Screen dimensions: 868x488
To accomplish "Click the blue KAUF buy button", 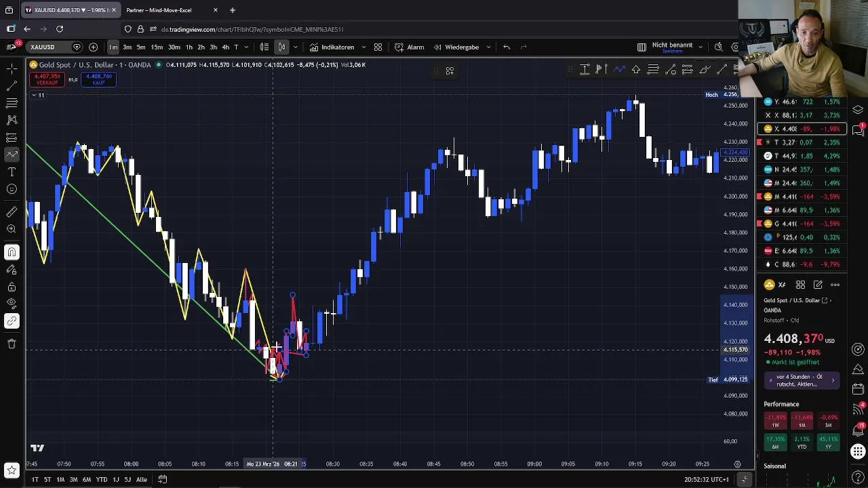I will click(x=99, y=79).
